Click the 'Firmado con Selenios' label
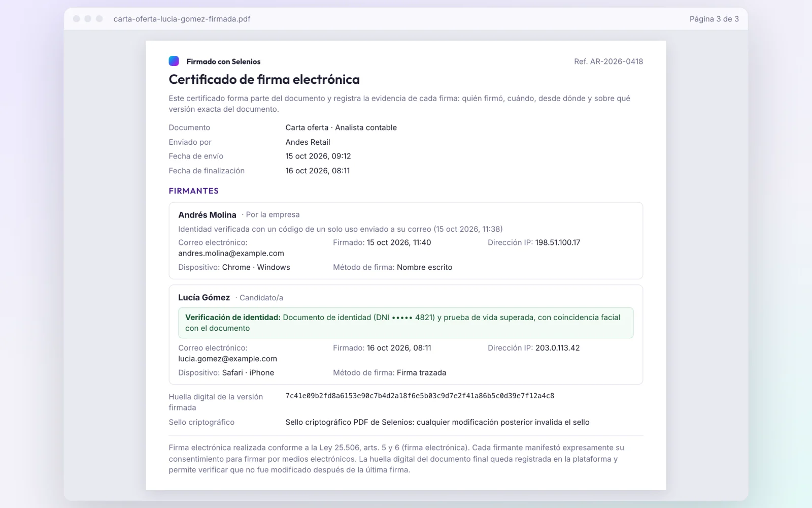Image resolution: width=812 pixels, height=508 pixels. click(223, 61)
